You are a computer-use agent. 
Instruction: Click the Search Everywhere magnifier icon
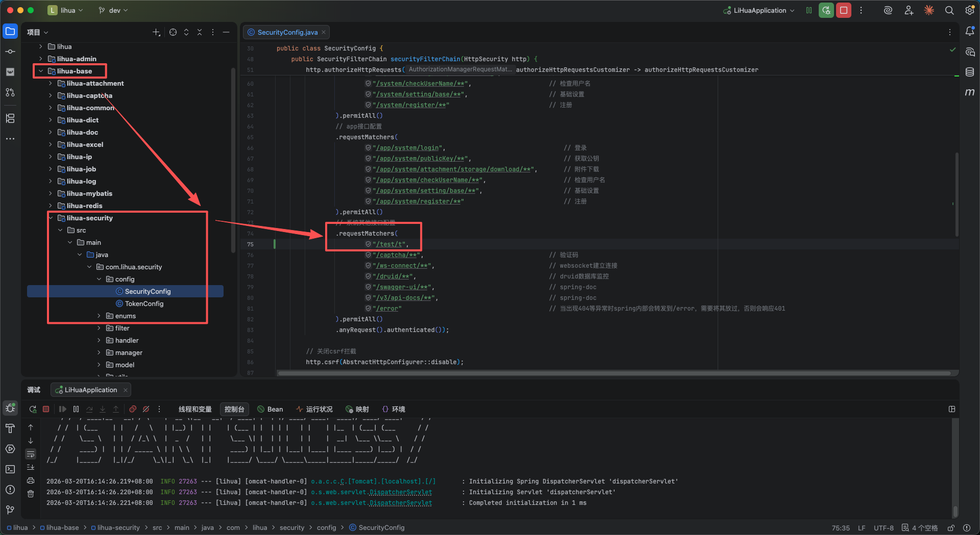point(949,10)
